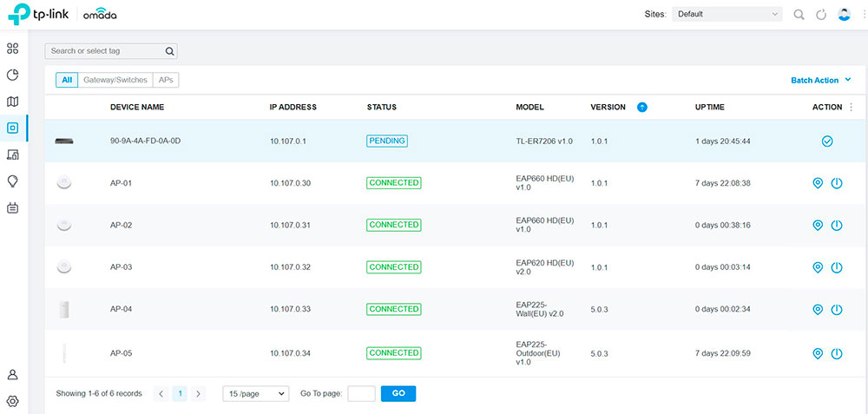868x414 pixels.
Task: Click the refresh icon in the header
Action: (821, 15)
